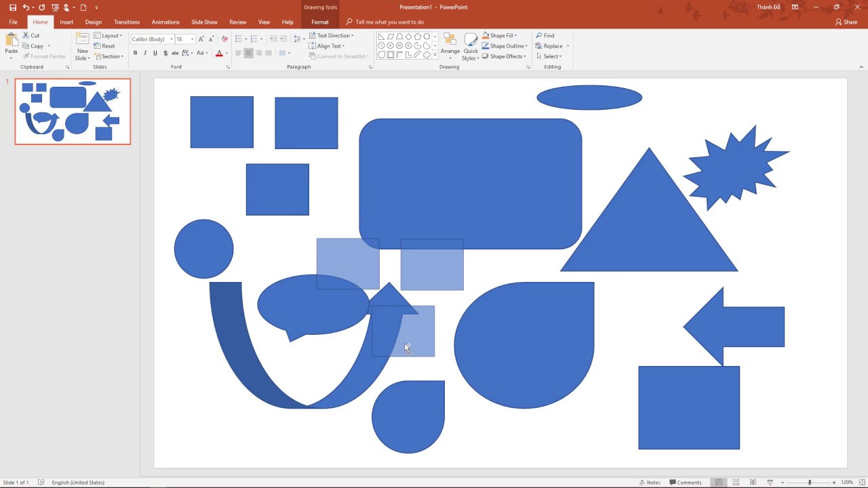The height and width of the screenshot is (488, 868).
Task: Click the Find button
Action: 545,35
